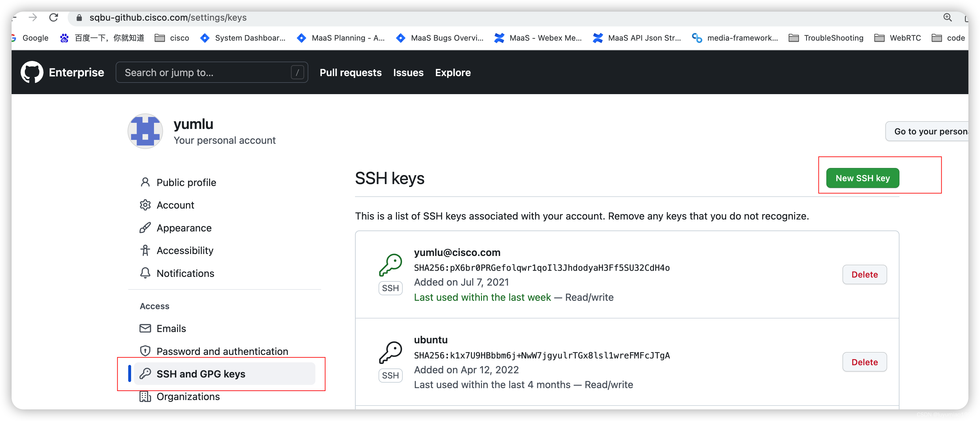
Task: Delete the ubuntu SSH key
Action: (x=864, y=362)
